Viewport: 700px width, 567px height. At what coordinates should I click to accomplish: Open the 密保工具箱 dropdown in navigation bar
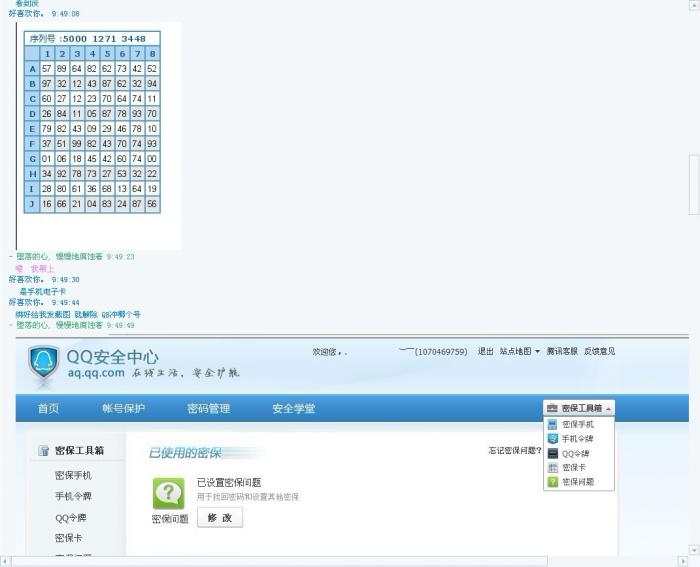579,408
